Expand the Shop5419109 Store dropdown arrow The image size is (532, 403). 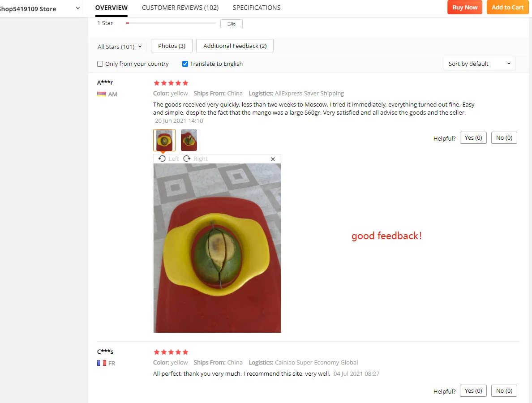[78, 8]
